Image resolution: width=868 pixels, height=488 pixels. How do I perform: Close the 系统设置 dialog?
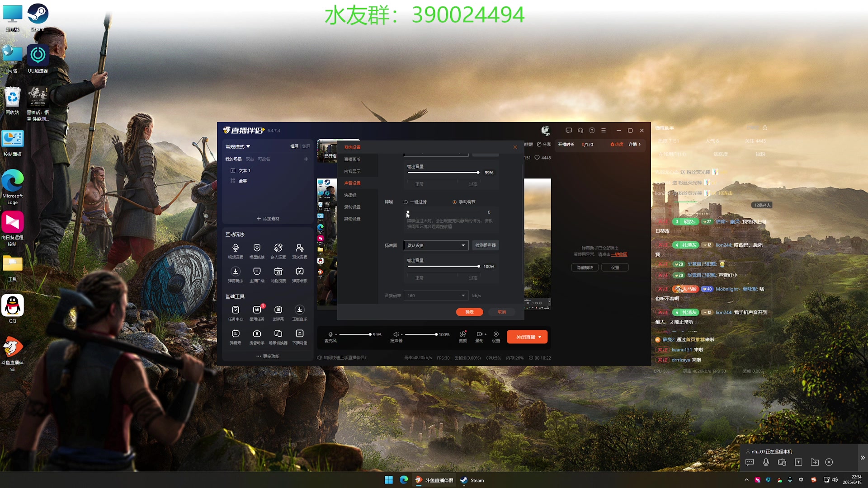point(515,147)
